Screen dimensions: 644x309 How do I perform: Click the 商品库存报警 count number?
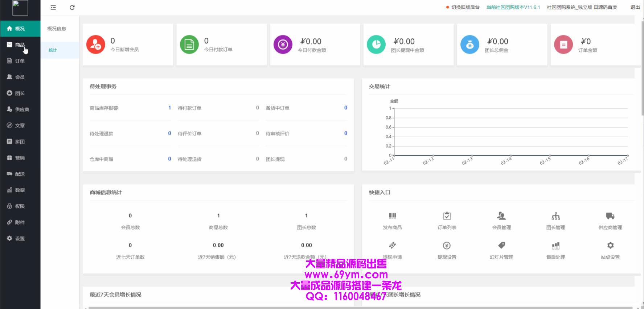point(169,108)
